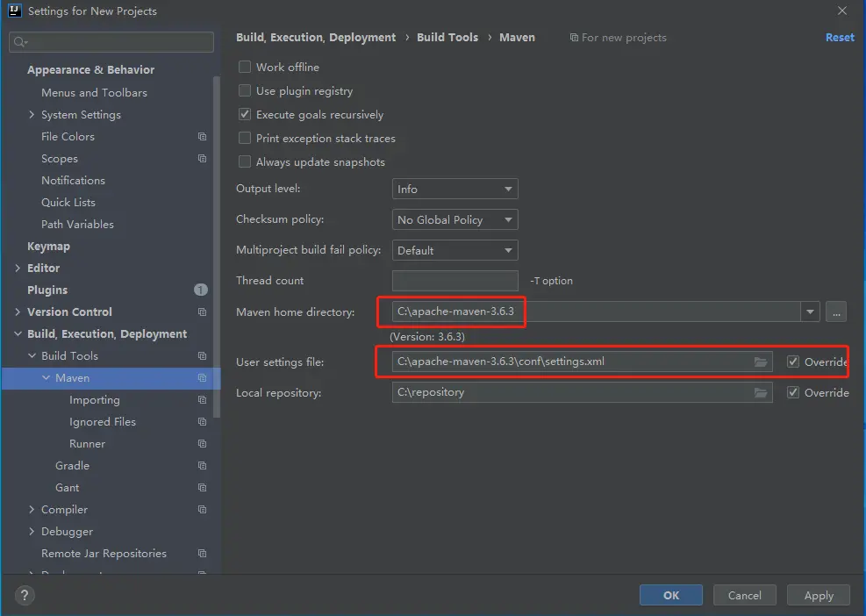Click the icon beside Remote Jar Repositories

click(202, 554)
